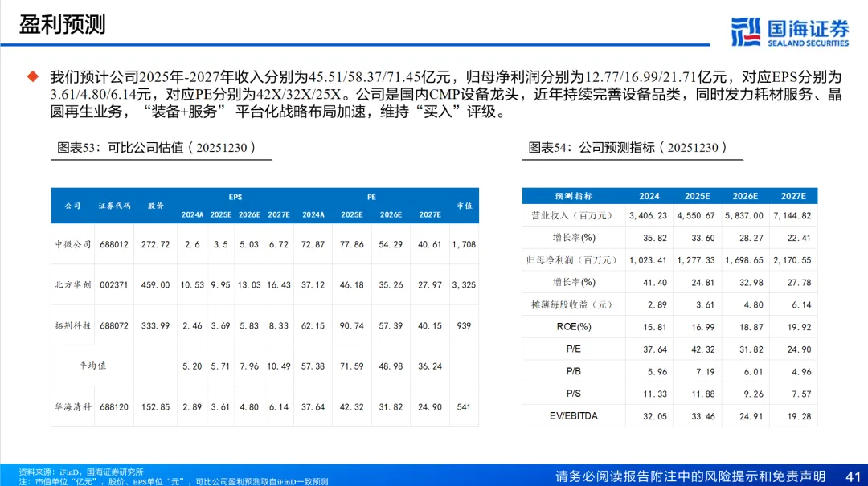868x486 pixels.
Task: Click the market cap value 939
Action: [x=464, y=325]
